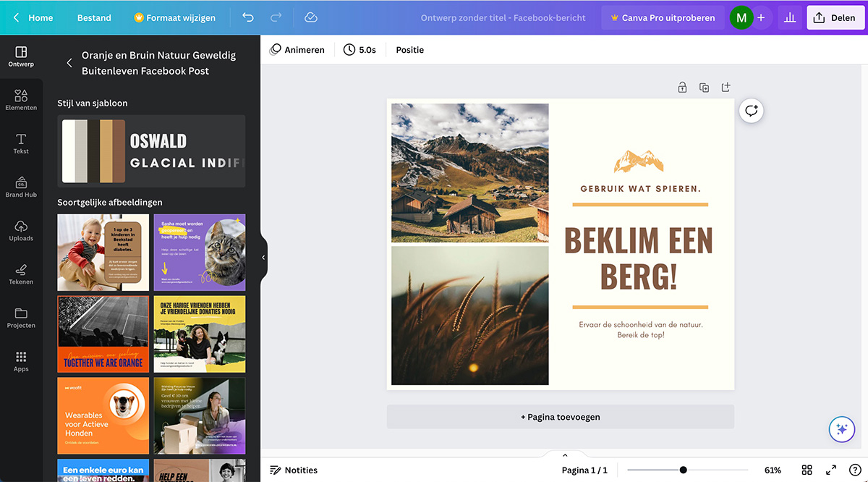Open the Elementen sidebar tab
This screenshot has width=868, height=482.
[x=21, y=101]
